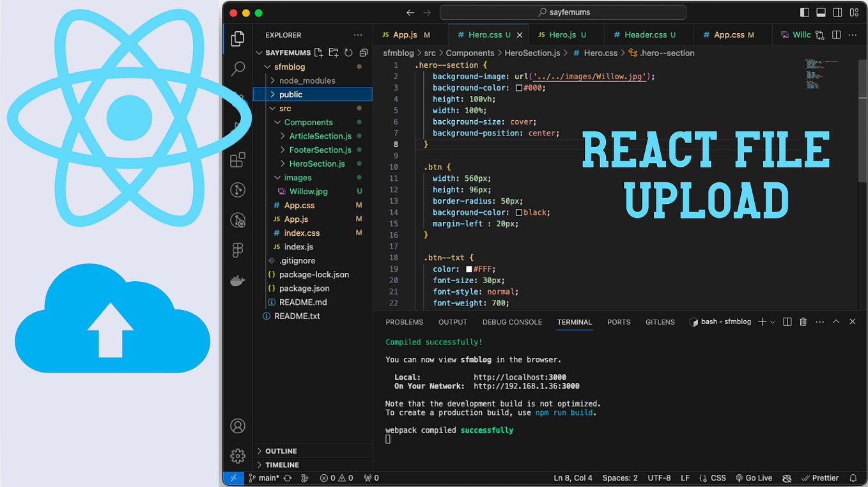
Task: Click the Docker sidebar icon
Action: pyautogui.click(x=238, y=280)
